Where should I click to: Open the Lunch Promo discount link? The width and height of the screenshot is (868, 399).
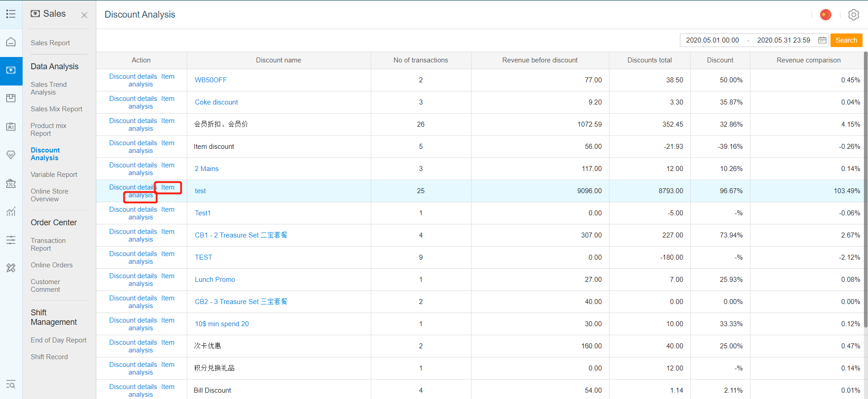click(215, 280)
